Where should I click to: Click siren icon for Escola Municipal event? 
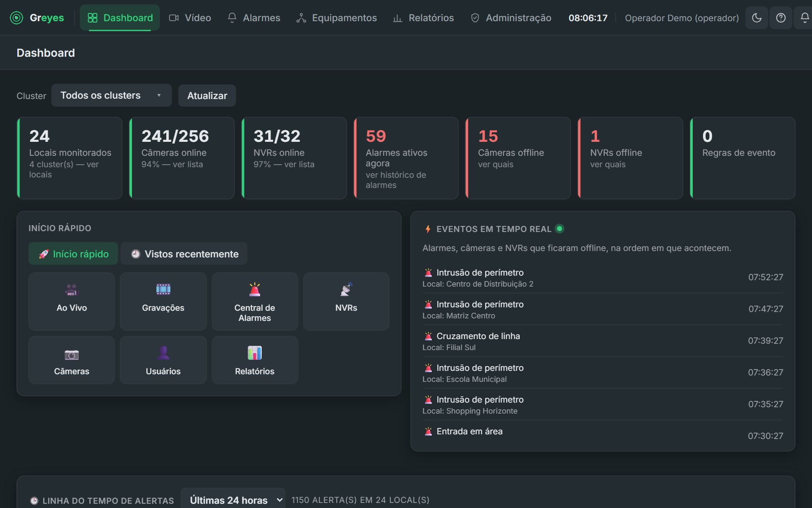click(428, 367)
